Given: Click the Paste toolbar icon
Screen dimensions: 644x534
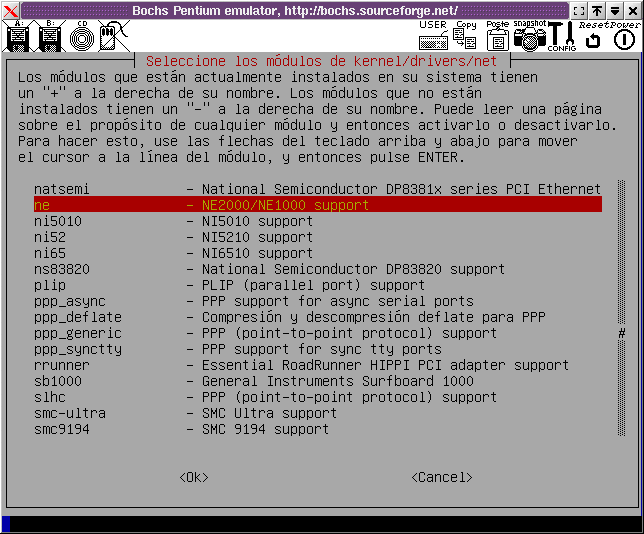Looking at the screenshot, I should (497, 37).
